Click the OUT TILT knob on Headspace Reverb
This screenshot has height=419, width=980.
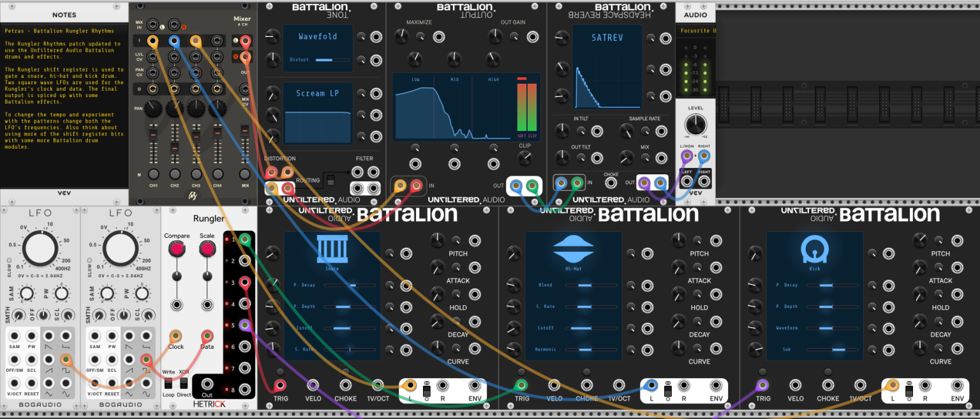pyautogui.click(x=561, y=158)
